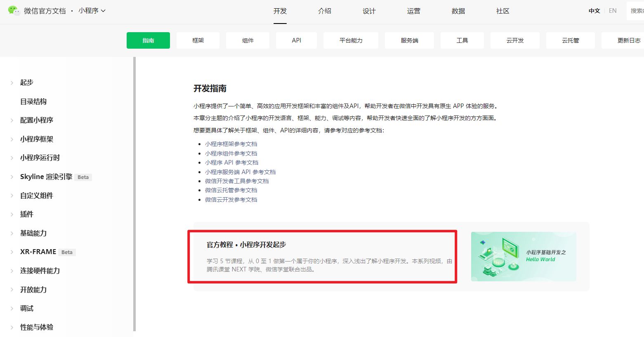644x337 pixels.
Task: Open the 云开发 section button
Action: (x=515, y=40)
